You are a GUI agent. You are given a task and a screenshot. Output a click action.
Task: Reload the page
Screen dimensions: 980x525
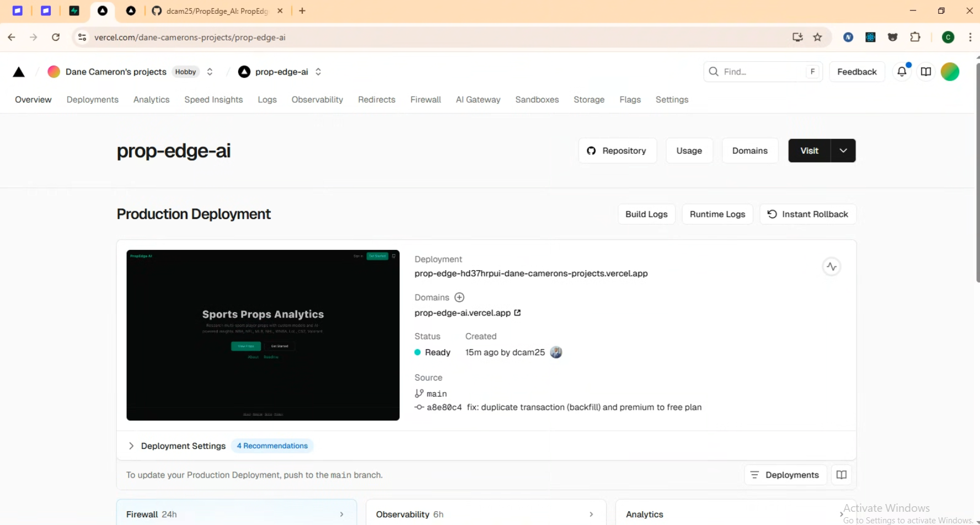56,37
